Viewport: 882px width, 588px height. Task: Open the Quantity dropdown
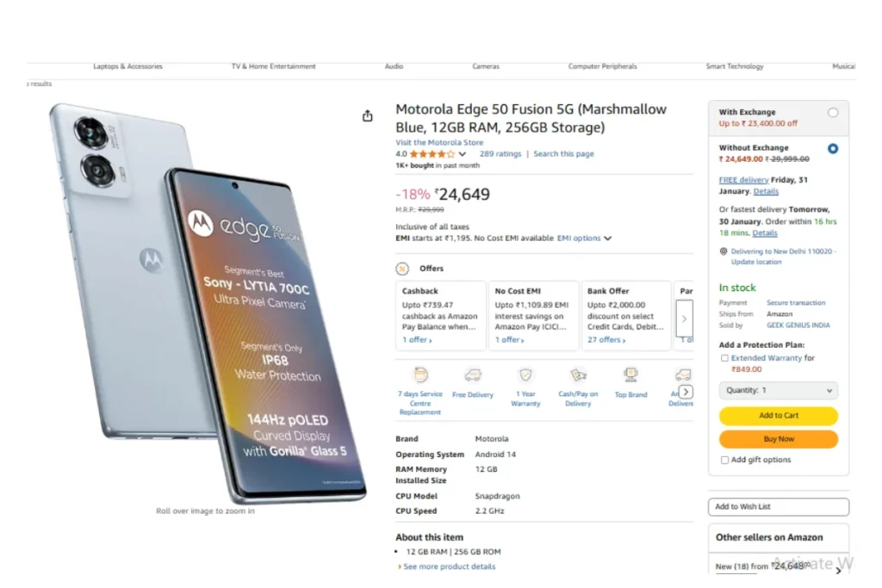pyautogui.click(x=778, y=390)
